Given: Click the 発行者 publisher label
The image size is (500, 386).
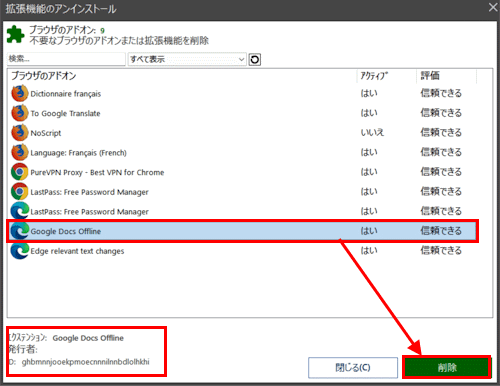Looking at the screenshot, I should pyautogui.click(x=23, y=349).
